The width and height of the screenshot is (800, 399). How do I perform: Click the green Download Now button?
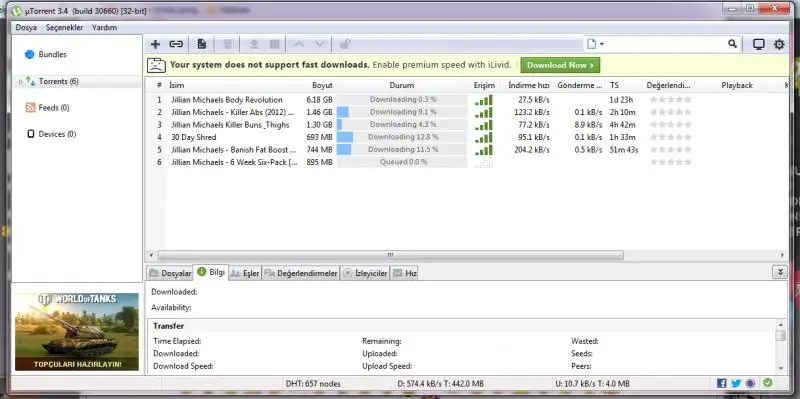560,65
